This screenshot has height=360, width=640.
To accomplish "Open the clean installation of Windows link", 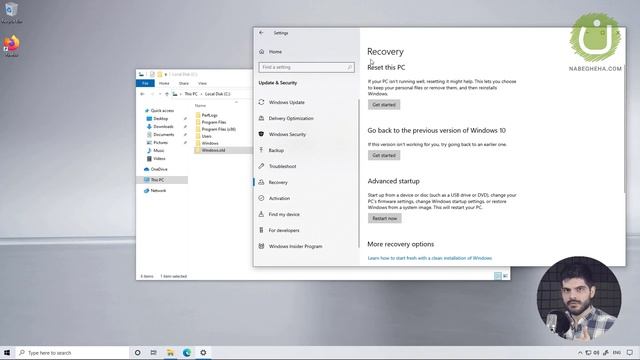I will pyautogui.click(x=429, y=258).
